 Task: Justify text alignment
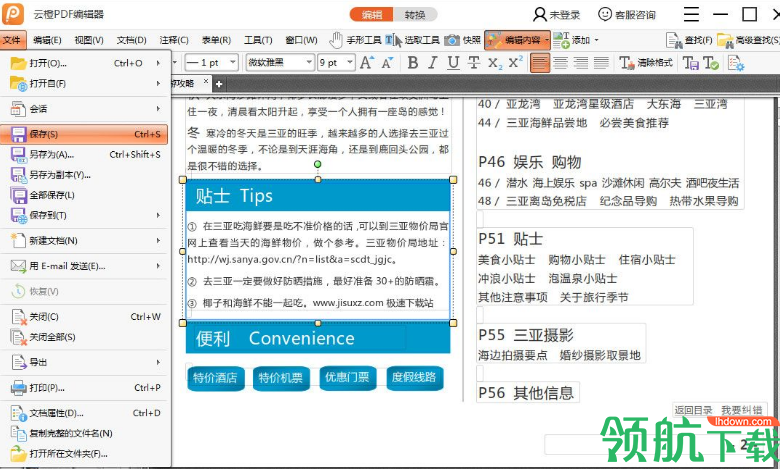click(601, 63)
